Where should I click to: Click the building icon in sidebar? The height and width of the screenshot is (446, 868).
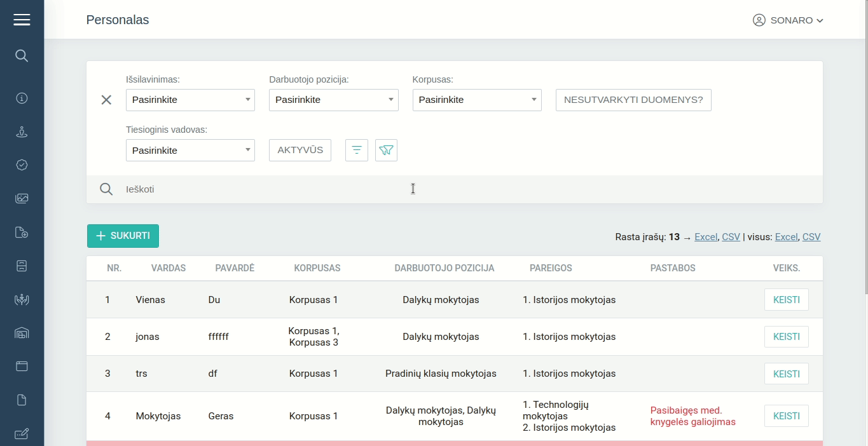pos(22,332)
